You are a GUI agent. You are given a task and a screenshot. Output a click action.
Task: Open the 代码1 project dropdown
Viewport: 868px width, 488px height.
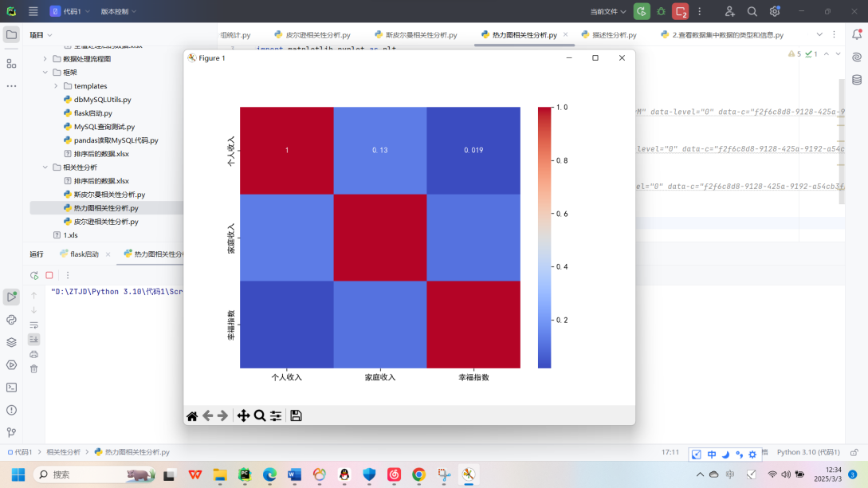pos(70,11)
